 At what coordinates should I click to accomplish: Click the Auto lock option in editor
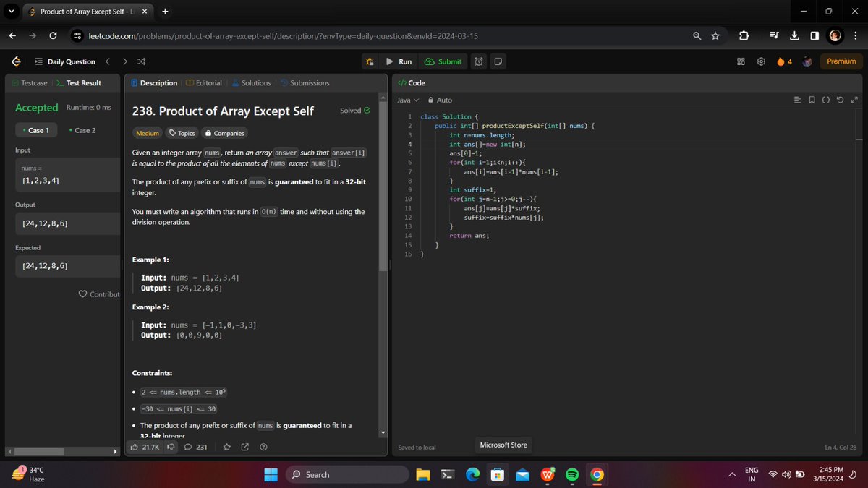pyautogui.click(x=441, y=100)
